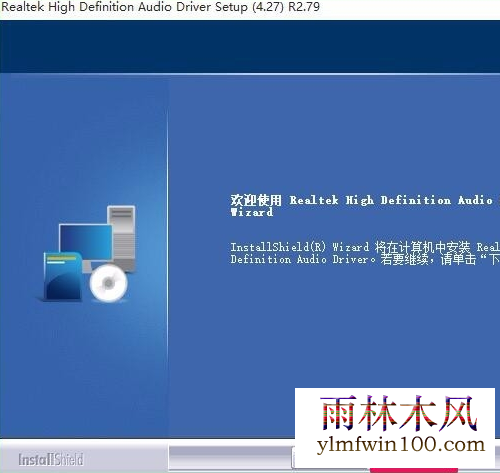The width and height of the screenshot is (500, 473).
Task: Click the dark blue header banner
Action: (250, 46)
